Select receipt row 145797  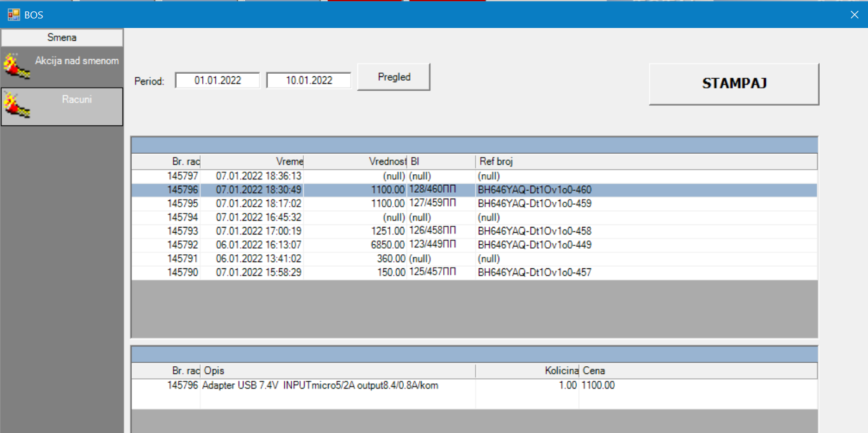pos(318,176)
